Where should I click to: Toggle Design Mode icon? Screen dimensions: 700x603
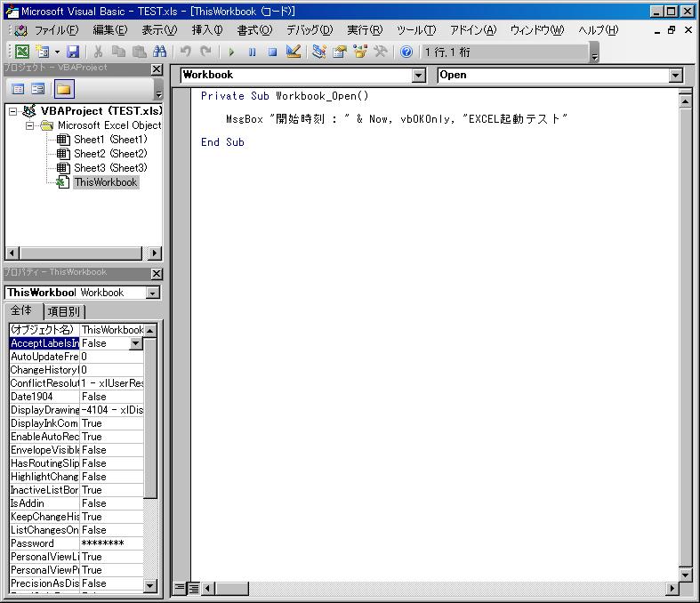click(294, 52)
